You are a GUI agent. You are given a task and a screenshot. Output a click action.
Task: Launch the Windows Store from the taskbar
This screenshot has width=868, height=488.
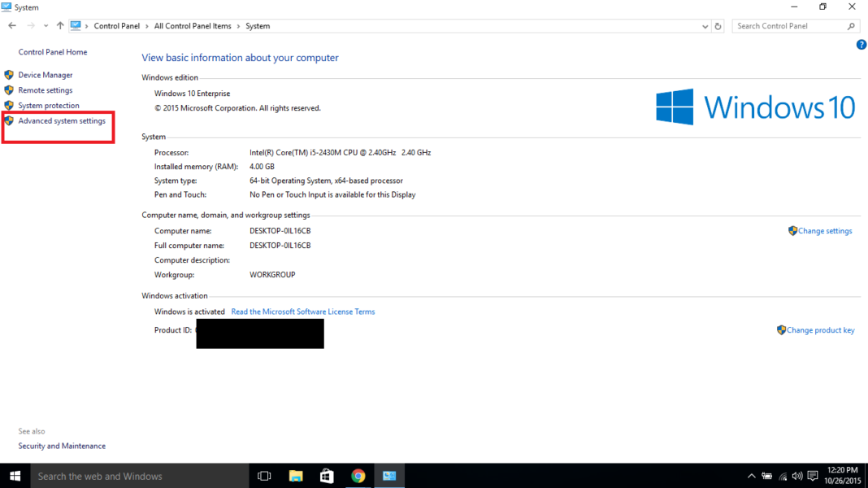pos(326,475)
